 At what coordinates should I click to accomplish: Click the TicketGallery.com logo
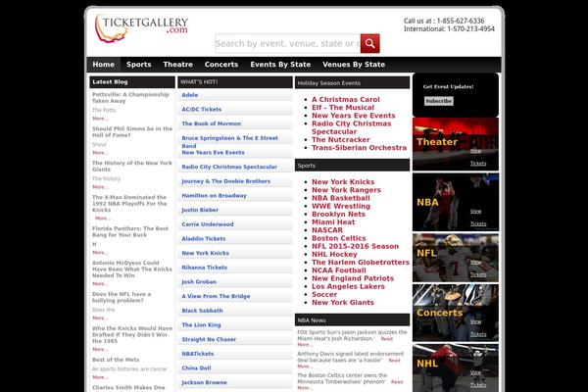tap(141, 28)
